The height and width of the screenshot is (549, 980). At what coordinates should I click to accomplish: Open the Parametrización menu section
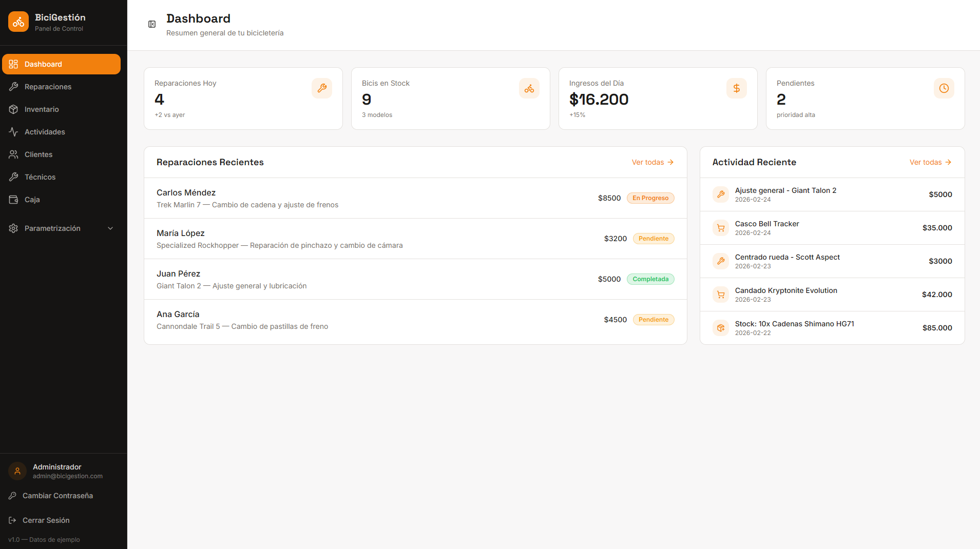[x=52, y=228]
